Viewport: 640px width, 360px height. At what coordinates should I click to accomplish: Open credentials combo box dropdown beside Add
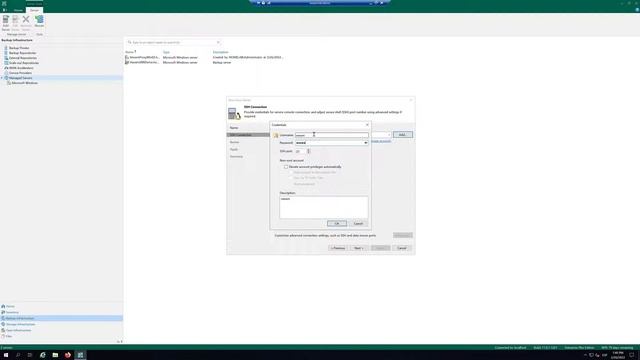tap(389, 135)
